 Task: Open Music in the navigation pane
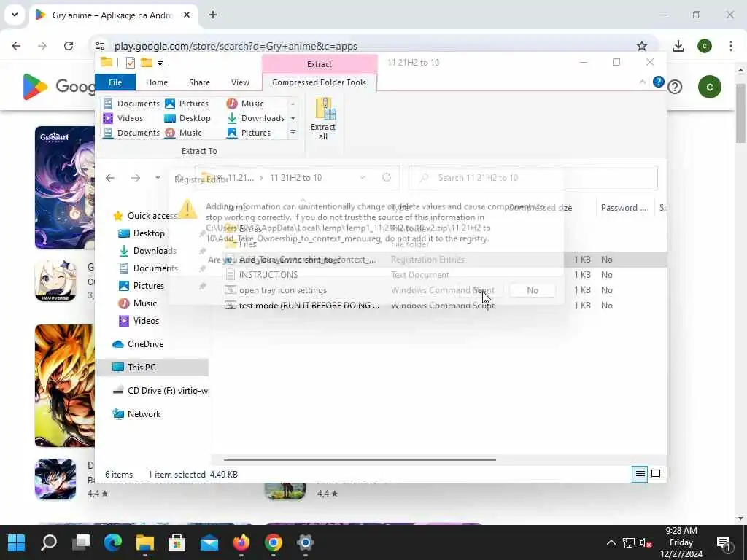(138, 303)
